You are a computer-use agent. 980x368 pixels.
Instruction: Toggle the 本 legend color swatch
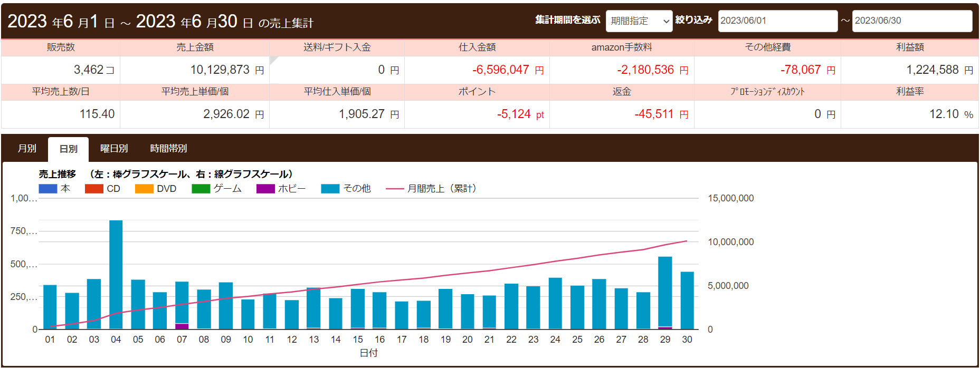click(x=47, y=189)
